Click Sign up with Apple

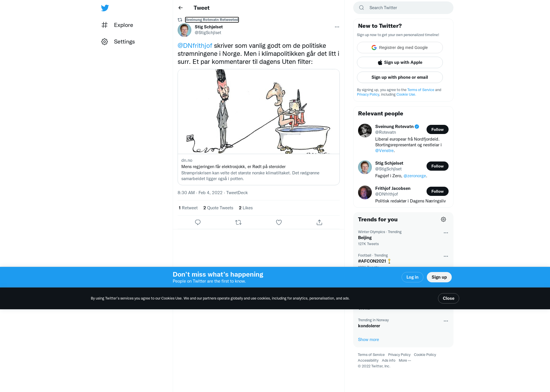tap(400, 62)
